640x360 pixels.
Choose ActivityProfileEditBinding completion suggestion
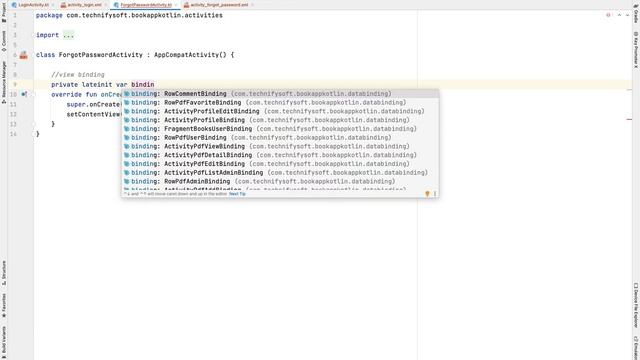(x=280, y=111)
